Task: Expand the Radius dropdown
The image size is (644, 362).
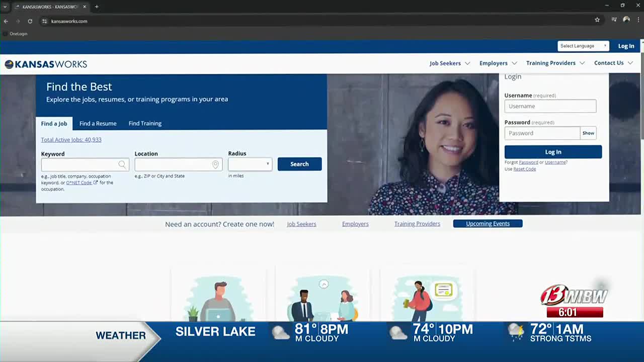Action: point(250,164)
